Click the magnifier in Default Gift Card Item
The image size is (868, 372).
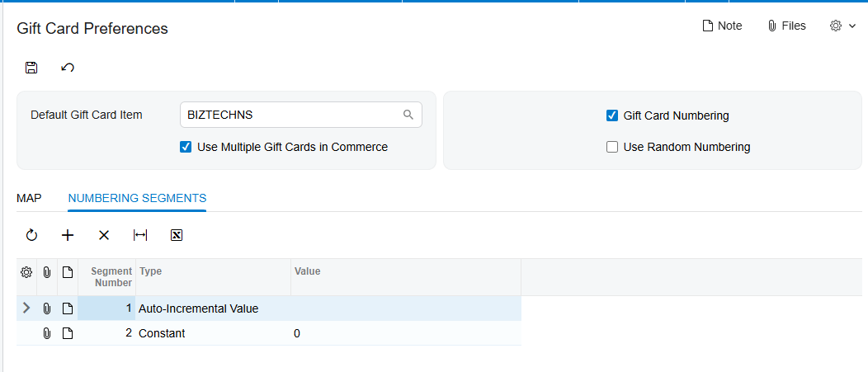coord(408,115)
